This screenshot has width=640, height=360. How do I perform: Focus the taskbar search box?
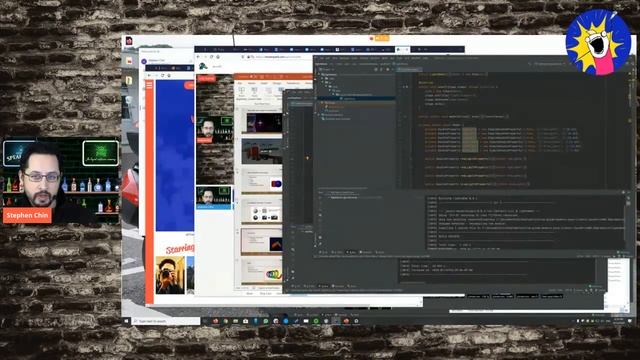166,321
